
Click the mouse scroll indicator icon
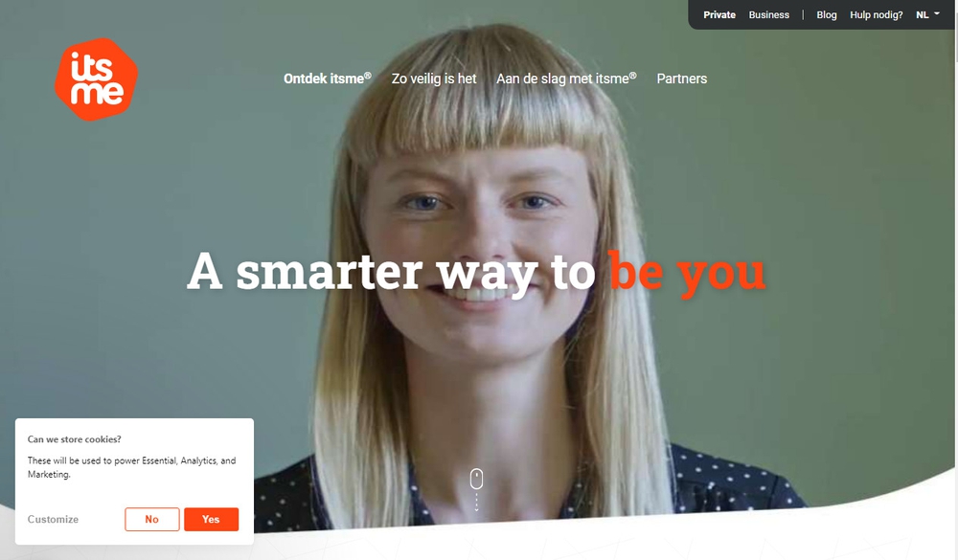coord(476,480)
